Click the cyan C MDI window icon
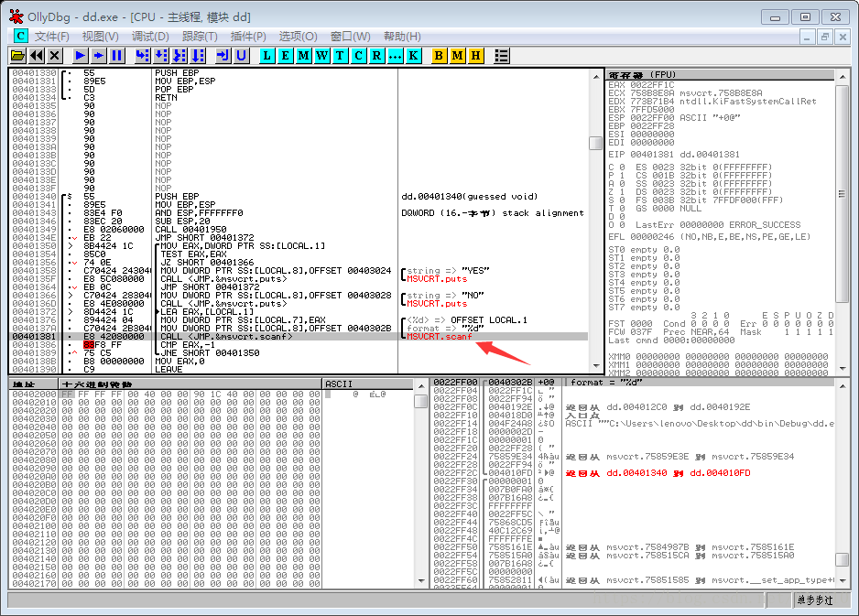Viewport: 859px width, 616px height. click(20, 36)
